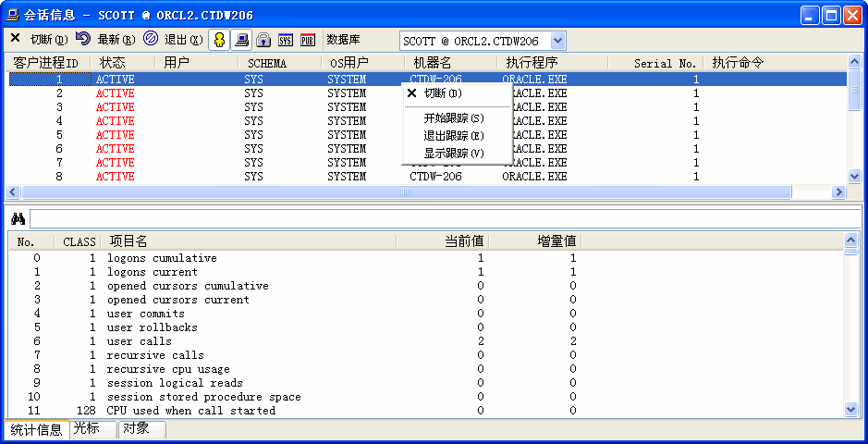This screenshot has height=444, width=868.
Task: Toggle the yellow user filter icon
Action: click(x=219, y=40)
